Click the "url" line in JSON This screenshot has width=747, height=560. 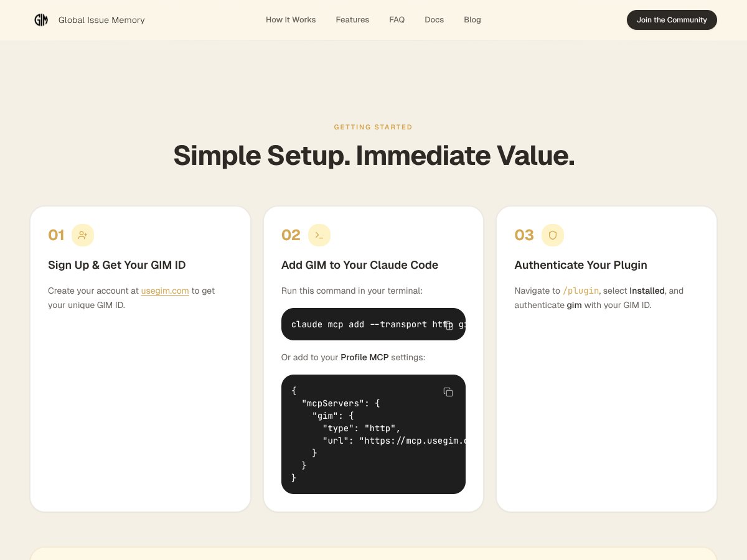coord(394,441)
